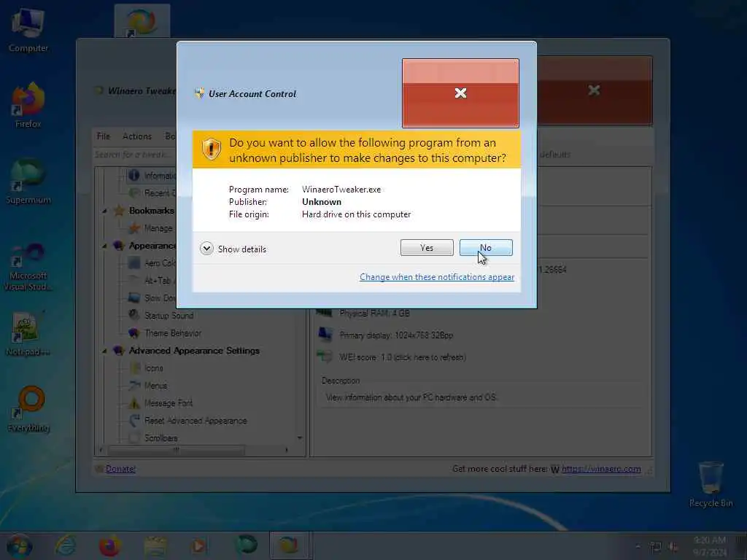
Task: Open Recycle Bin desktop icon
Action: click(711, 485)
